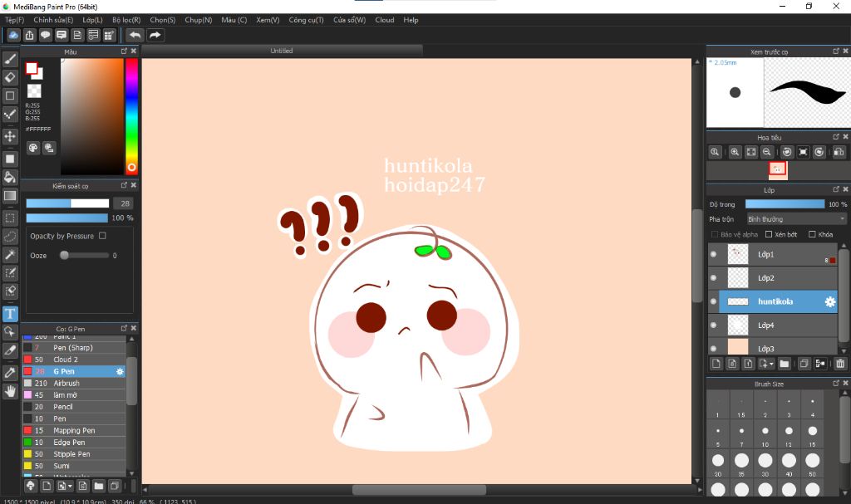Viewport: 851px width, 504px height.
Task: Select the Hand pan tool
Action: (x=10, y=390)
